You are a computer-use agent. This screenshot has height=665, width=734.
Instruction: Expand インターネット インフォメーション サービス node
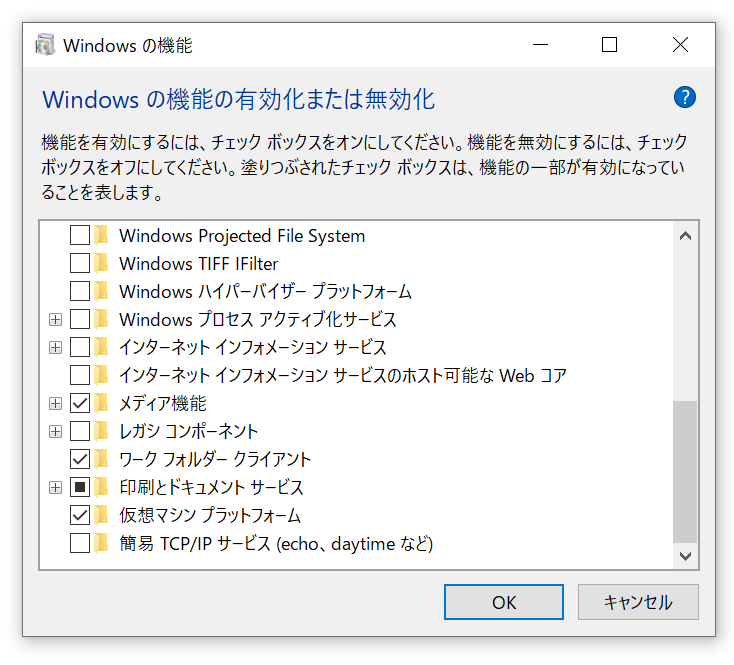(55, 348)
